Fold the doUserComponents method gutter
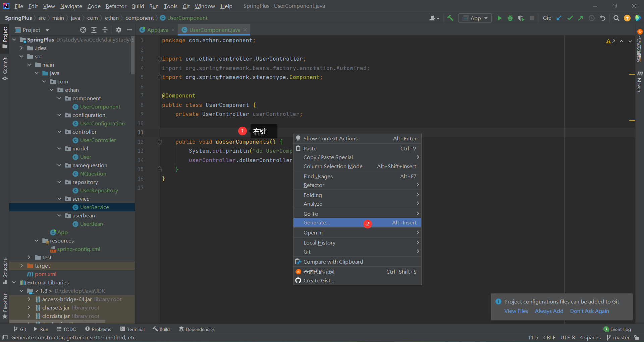 (160, 142)
